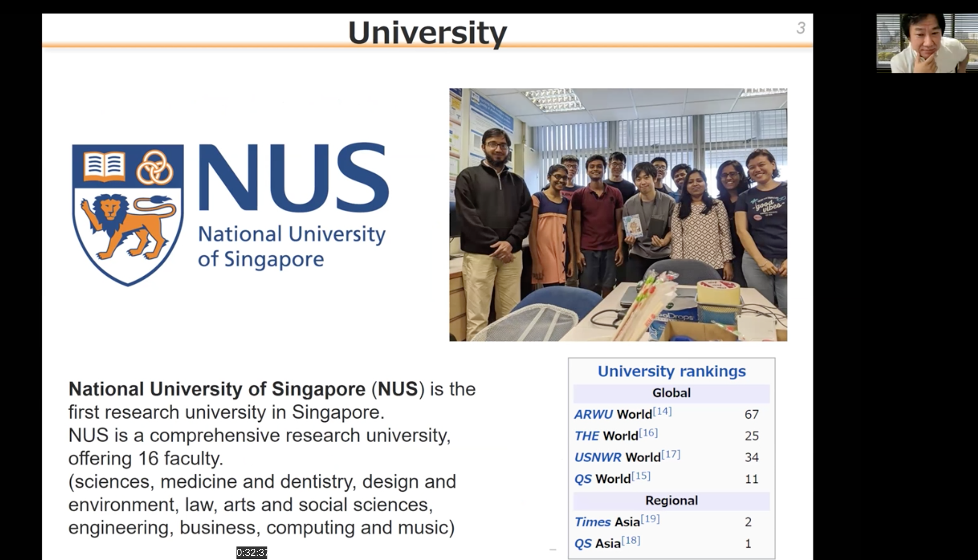Click citation reference [17]

(x=670, y=455)
